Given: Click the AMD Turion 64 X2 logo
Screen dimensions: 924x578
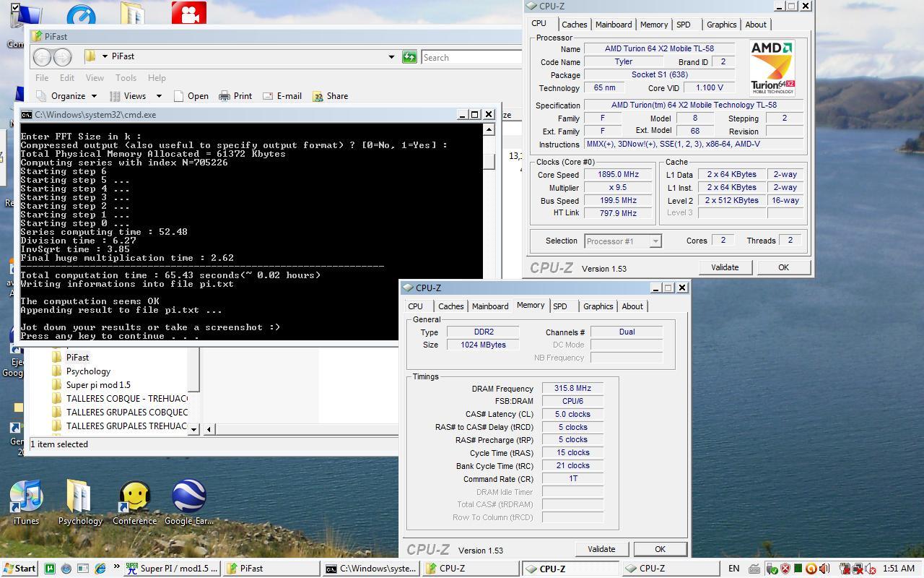Looking at the screenshot, I should 772,67.
